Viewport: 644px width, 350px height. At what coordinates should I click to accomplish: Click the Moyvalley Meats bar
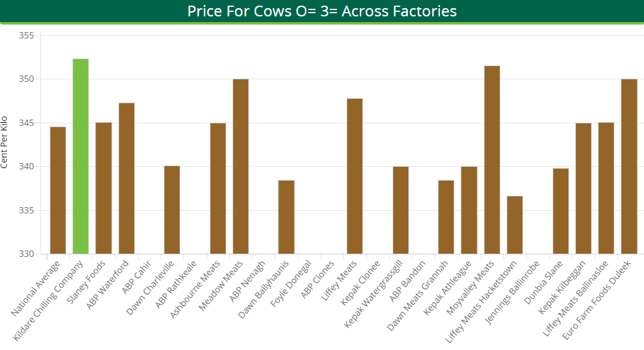492,160
